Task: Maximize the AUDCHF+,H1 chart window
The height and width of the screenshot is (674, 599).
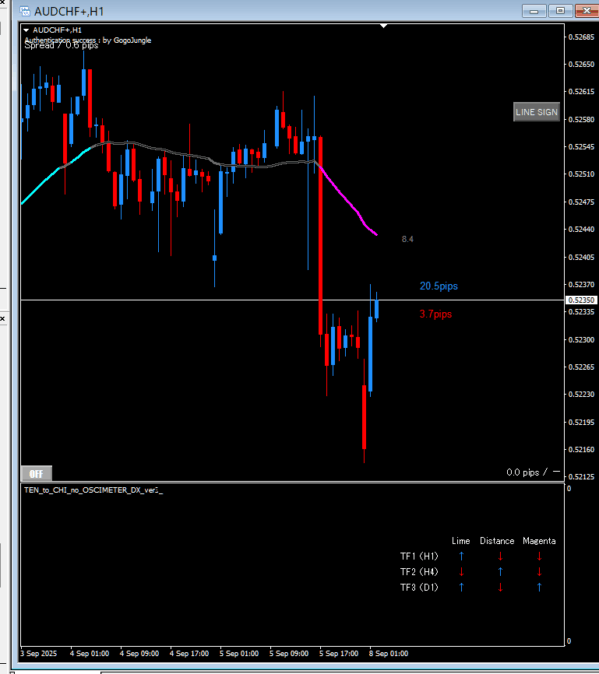Action: [560, 11]
